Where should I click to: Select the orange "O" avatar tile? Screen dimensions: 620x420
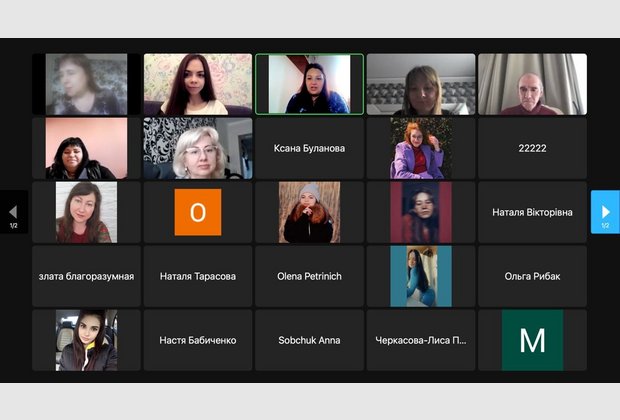point(198,212)
